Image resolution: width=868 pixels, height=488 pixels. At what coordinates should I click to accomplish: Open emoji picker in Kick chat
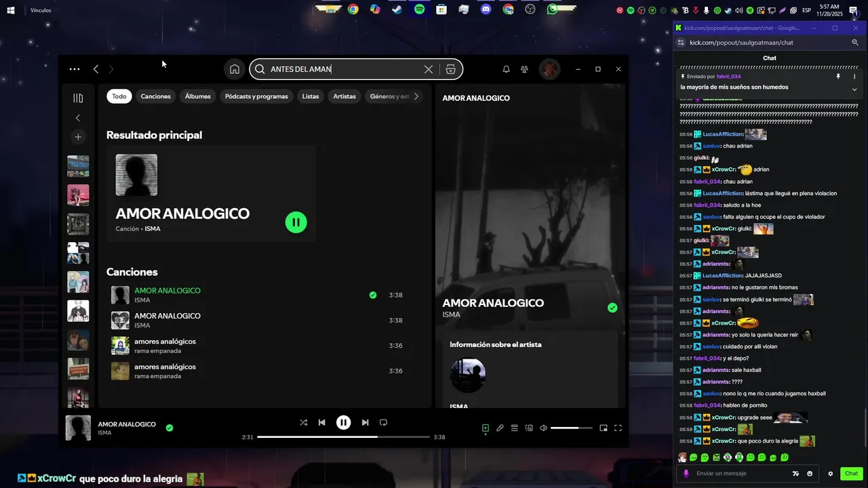(x=810, y=474)
